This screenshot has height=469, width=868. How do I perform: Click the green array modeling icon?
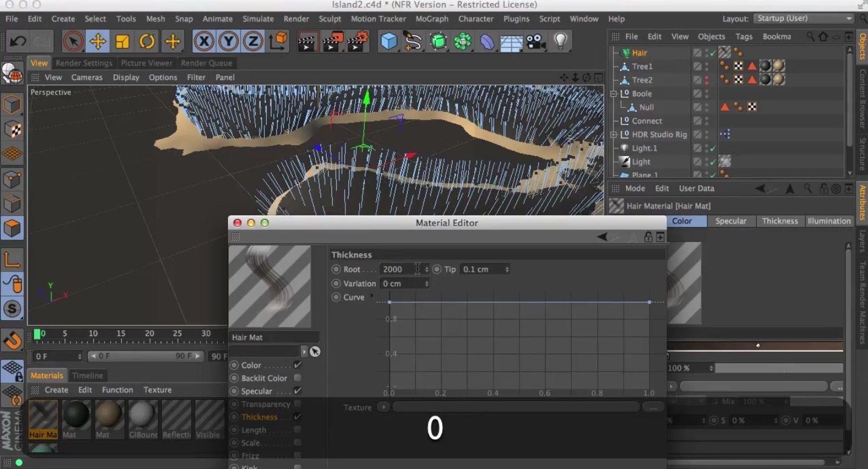pyautogui.click(x=463, y=41)
